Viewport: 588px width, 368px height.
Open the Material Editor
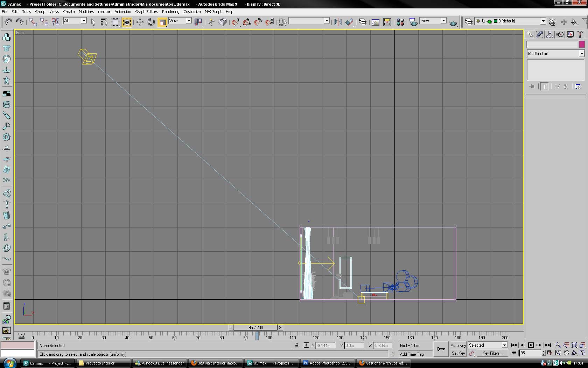click(x=400, y=22)
